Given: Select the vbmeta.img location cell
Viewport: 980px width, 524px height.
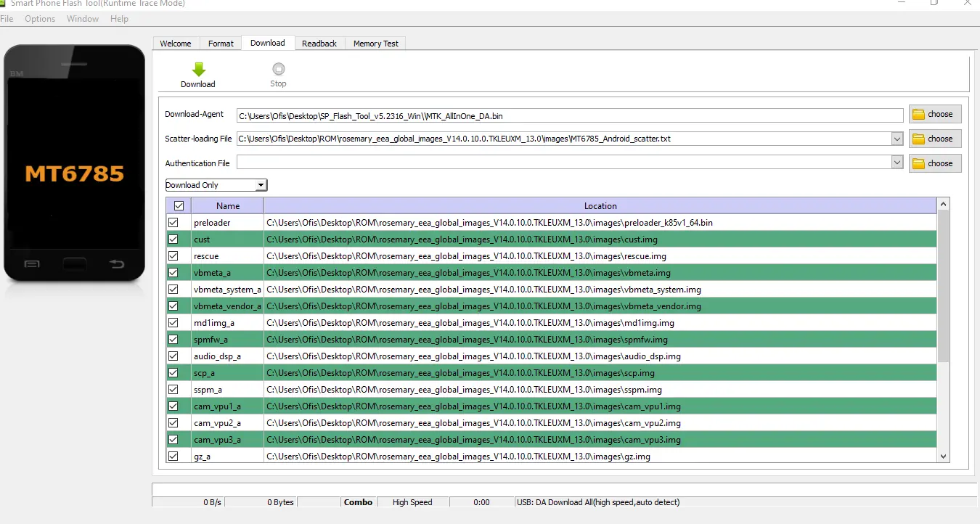Looking at the screenshot, I should 600,273.
